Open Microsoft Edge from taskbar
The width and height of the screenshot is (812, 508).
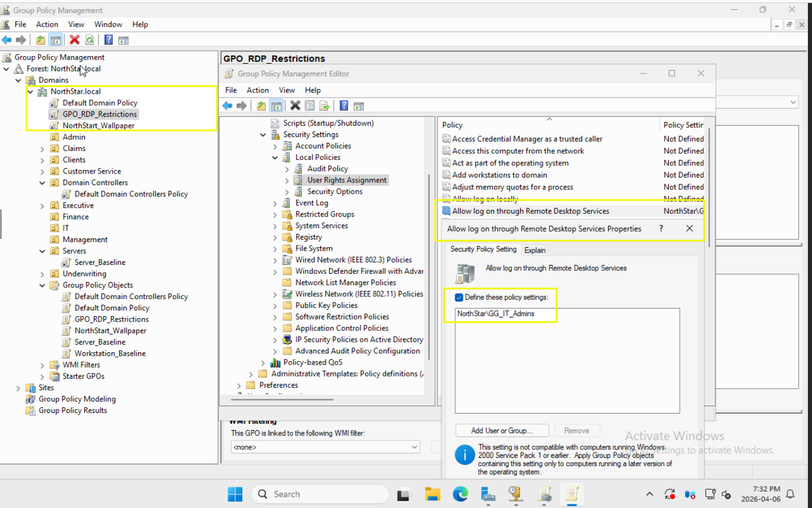click(460, 494)
